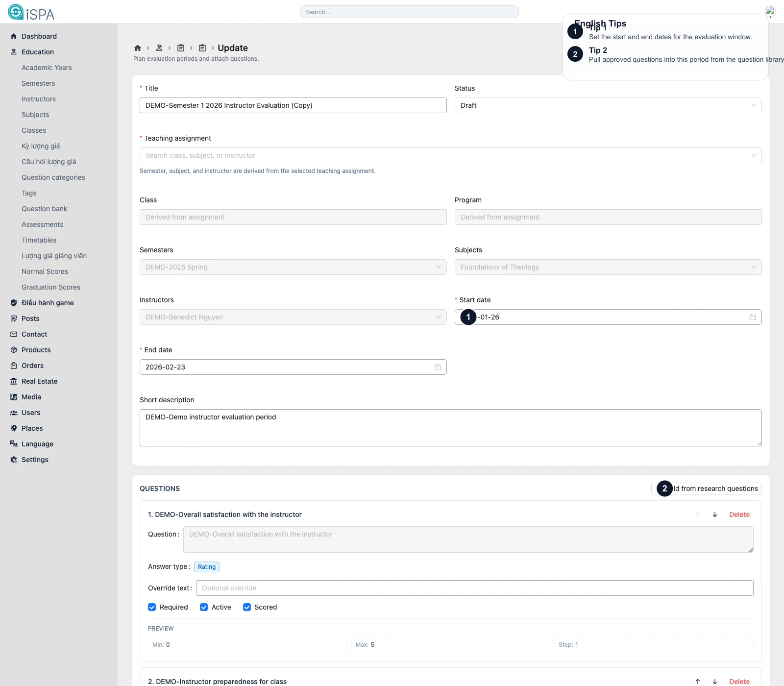Viewport: 784px width, 686px height.
Task: Open the Start date calendar picker icon
Action: click(x=752, y=317)
